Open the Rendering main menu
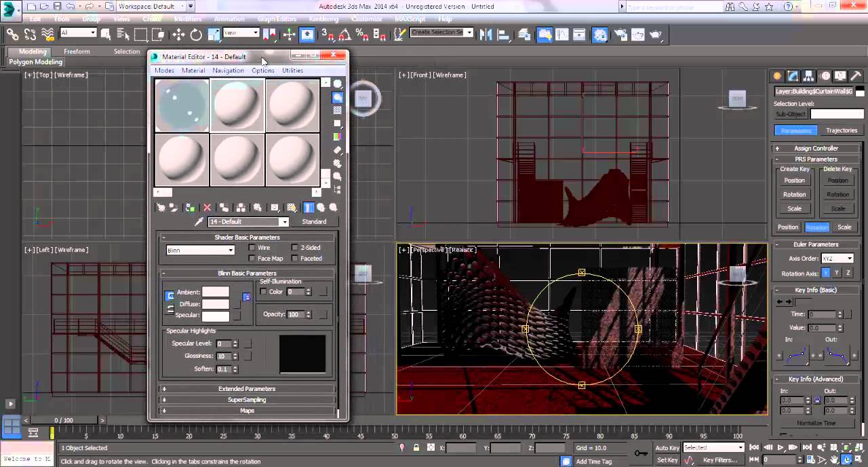Screen dimensions: 868x467 323,19
